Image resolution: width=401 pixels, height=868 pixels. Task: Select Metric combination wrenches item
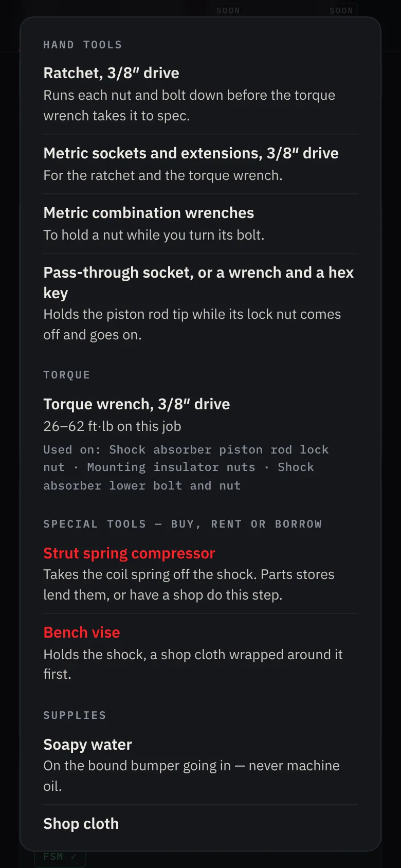click(200, 224)
